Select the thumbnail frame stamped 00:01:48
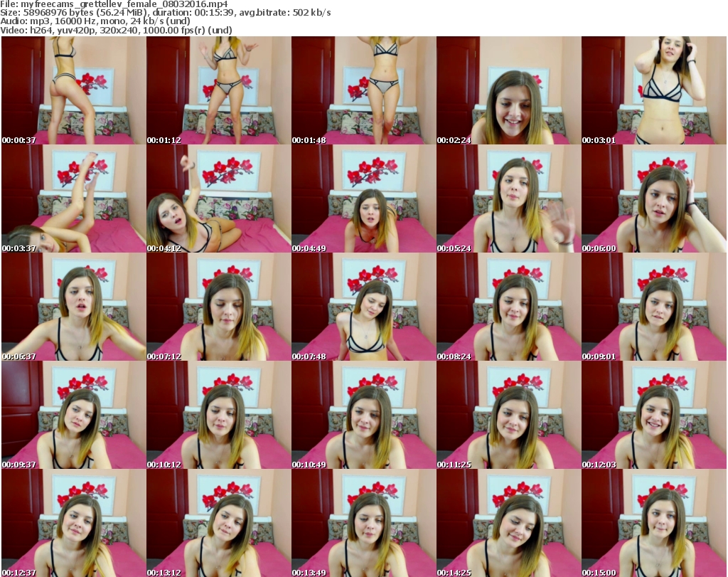 [363, 90]
